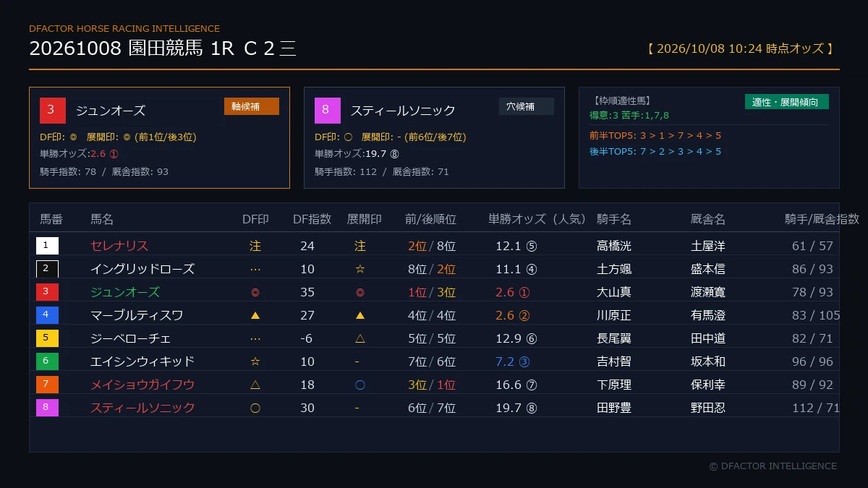Click the blue number 4 badge for マーブルティスワ
The image size is (868, 488).
(47, 315)
